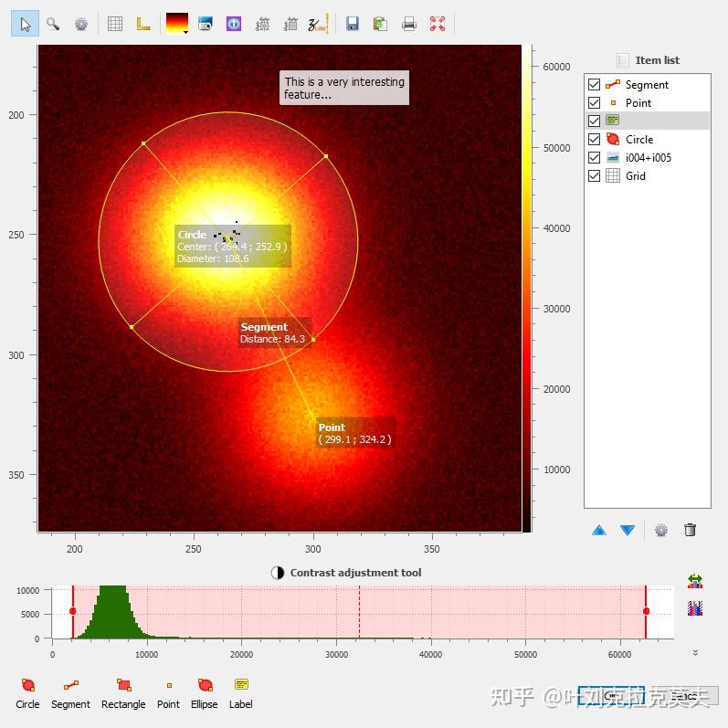Enable the X cross-section tool
This screenshot has width=728, height=728.
coord(262,24)
